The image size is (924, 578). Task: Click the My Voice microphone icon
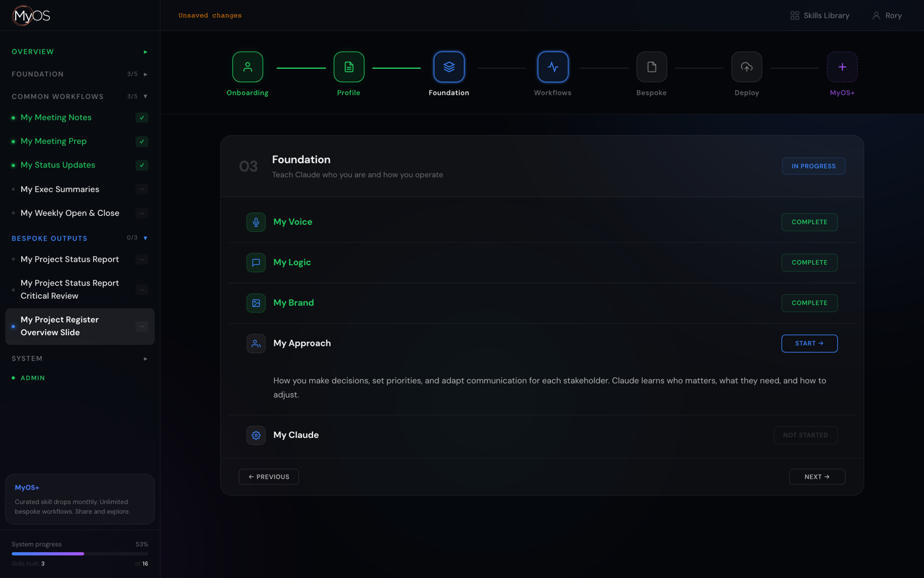256,222
